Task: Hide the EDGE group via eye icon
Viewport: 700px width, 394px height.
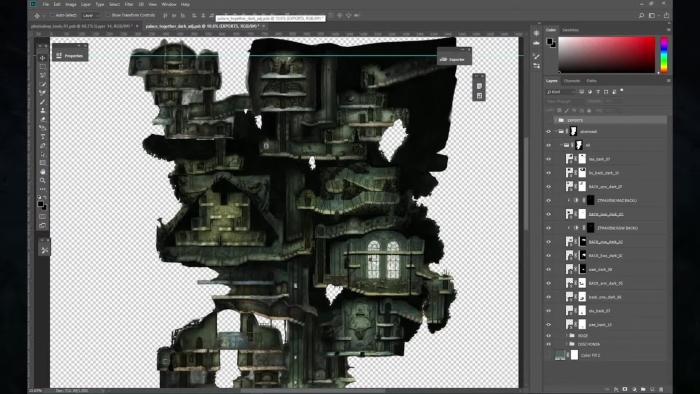Action: 548,336
